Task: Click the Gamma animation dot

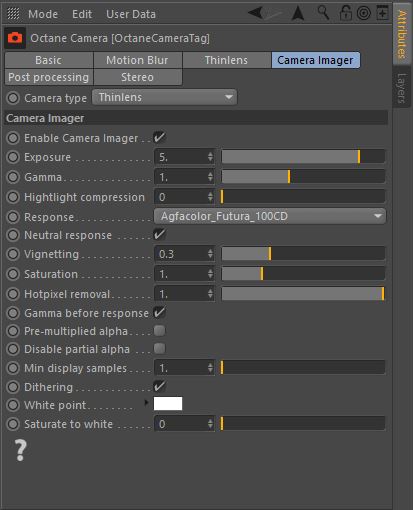Action: (x=13, y=177)
